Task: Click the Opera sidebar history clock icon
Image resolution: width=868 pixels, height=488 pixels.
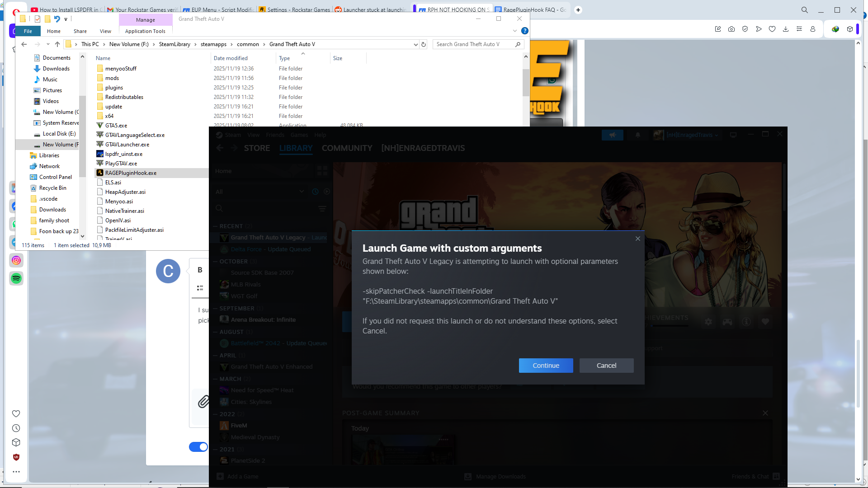Action: click(x=16, y=428)
